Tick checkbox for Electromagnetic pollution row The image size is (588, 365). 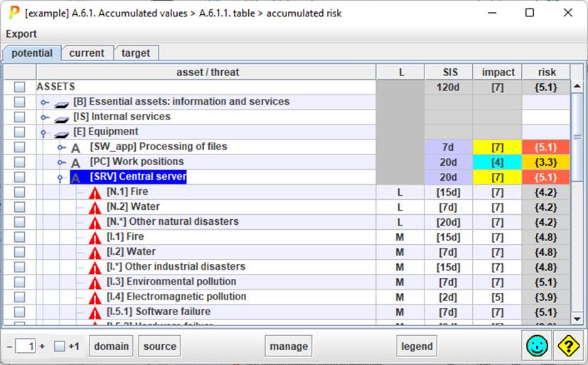pyautogui.click(x=19, y=297)
